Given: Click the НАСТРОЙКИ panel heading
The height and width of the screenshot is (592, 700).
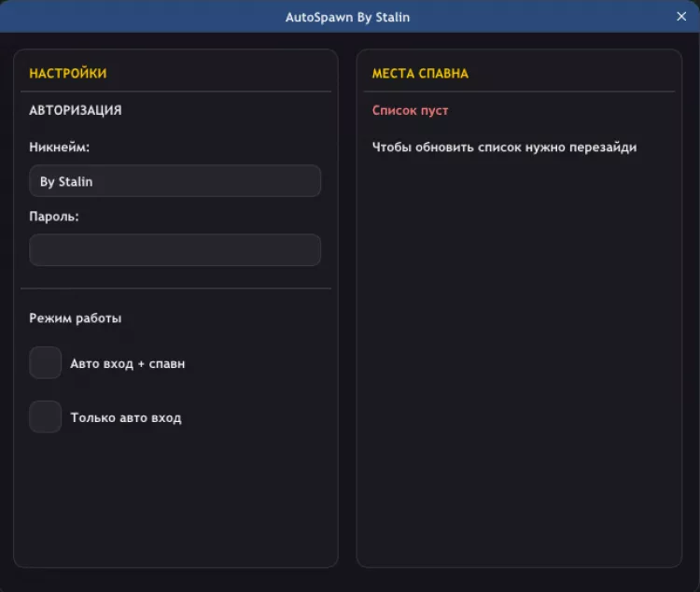Looking at the screenshot, I should (68, 74).
